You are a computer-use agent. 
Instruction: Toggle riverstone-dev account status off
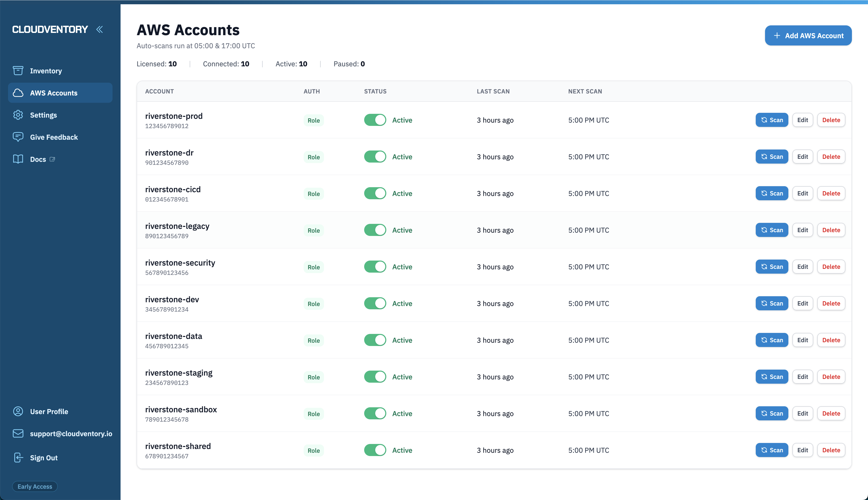point(375,303)
